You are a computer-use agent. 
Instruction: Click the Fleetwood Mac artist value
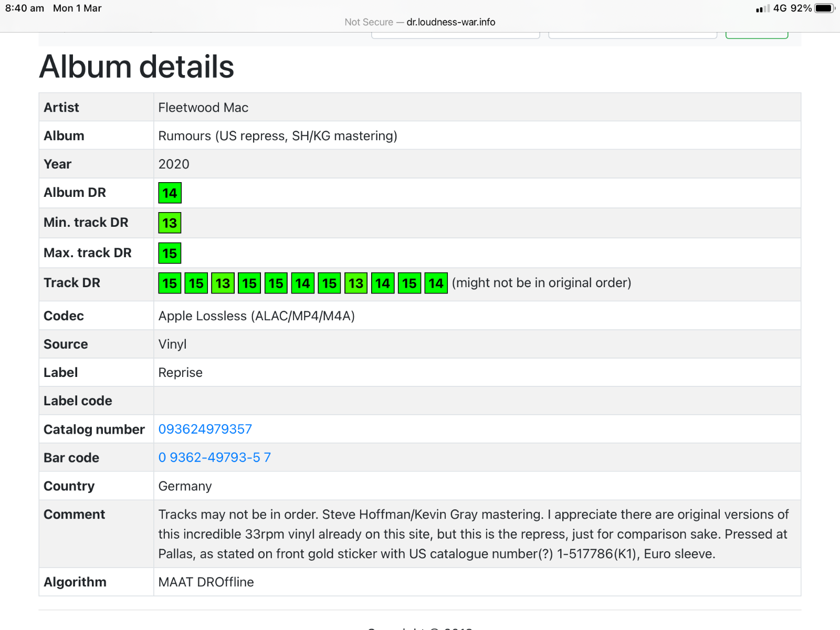[203, 108]
